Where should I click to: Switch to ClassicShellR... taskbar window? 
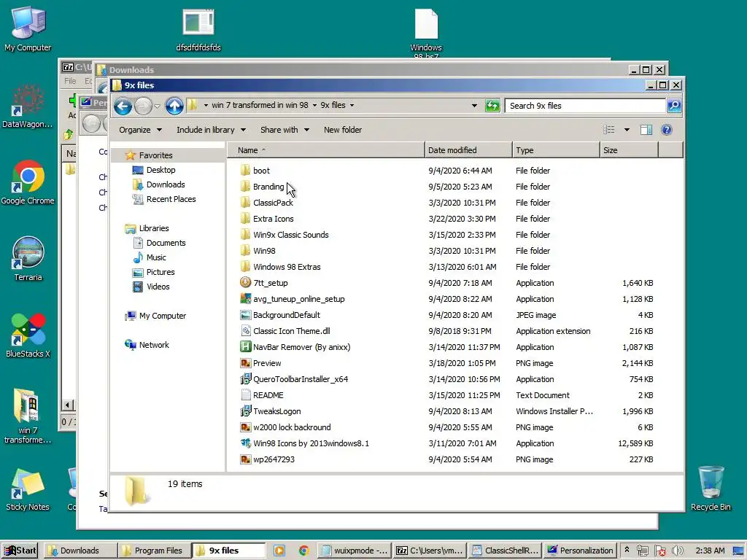pos(505,551)
